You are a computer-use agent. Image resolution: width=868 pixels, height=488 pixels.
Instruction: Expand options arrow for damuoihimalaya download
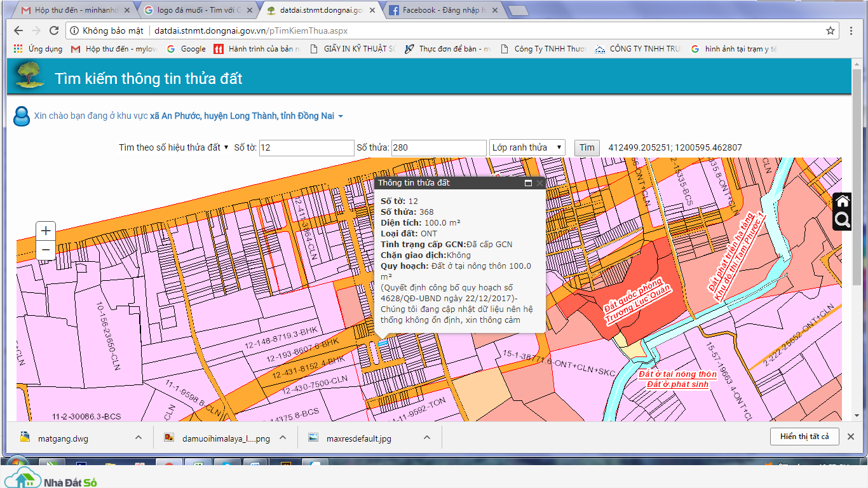coord(283,437)
